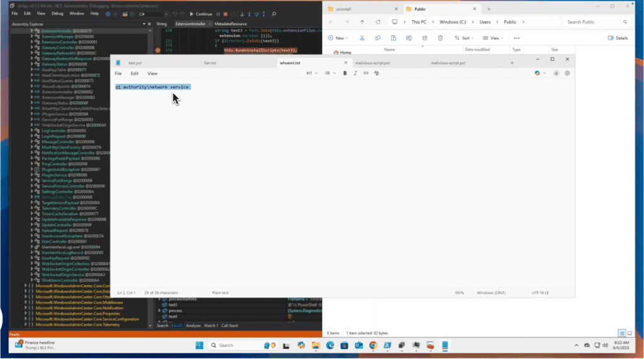Image resolution: width=644 pixels, height=359 pixels.
Task: Click the 100% zoom level in Notepad status bar
Action: click(458, 293)
